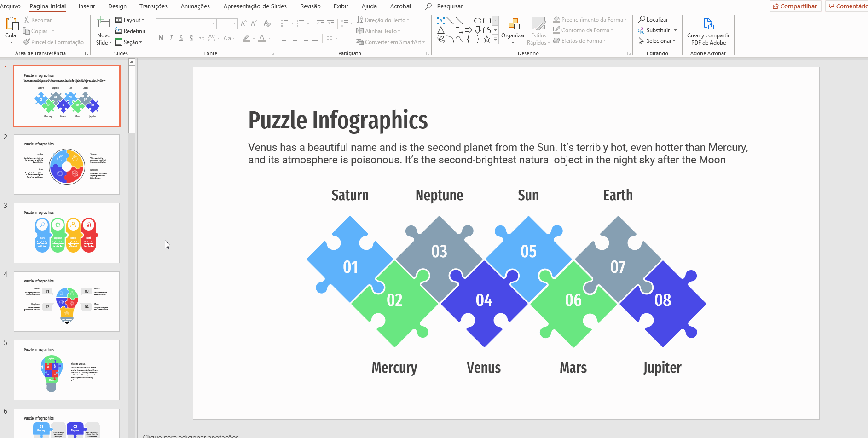Click Preenchimento da Forma

(590, 19)
